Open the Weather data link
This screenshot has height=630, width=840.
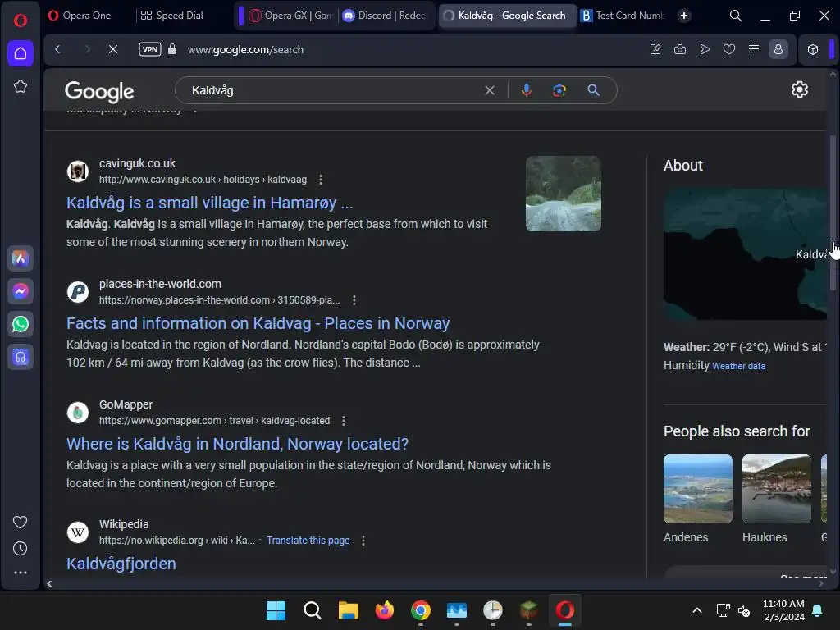click(738, 366)
